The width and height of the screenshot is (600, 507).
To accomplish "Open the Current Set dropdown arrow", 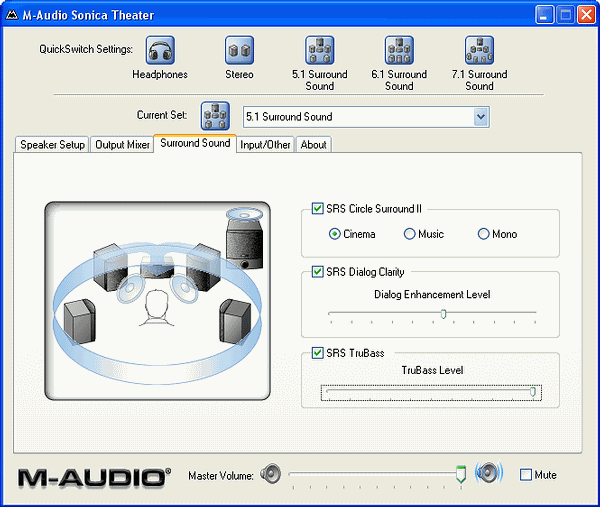I will pos(481,117).
